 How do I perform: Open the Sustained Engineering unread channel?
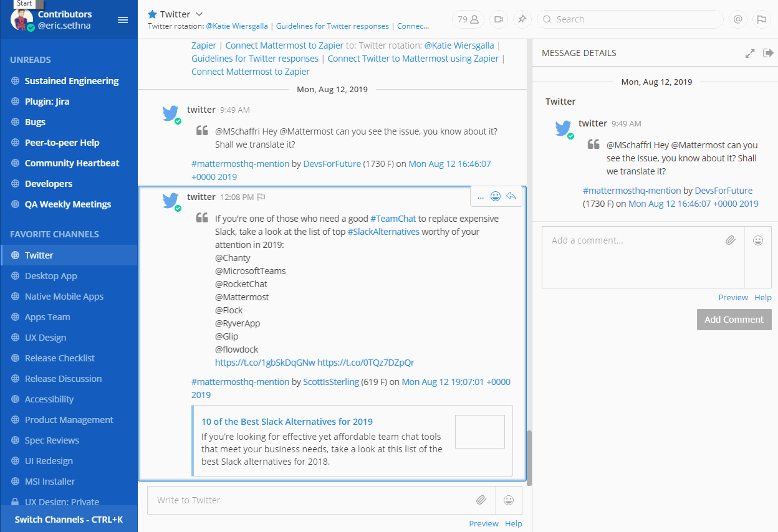[x=72, y=81]
